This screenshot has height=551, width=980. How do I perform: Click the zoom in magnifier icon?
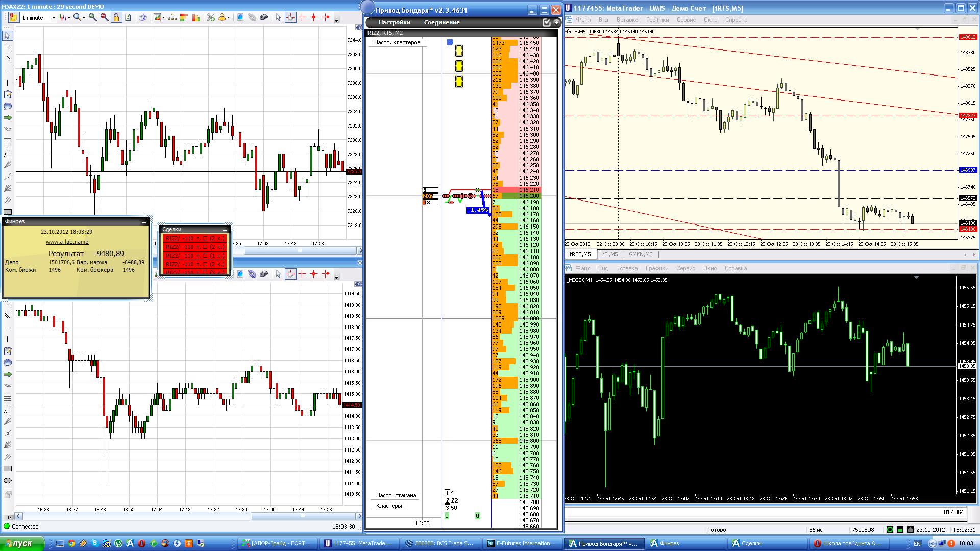point(92,17)
